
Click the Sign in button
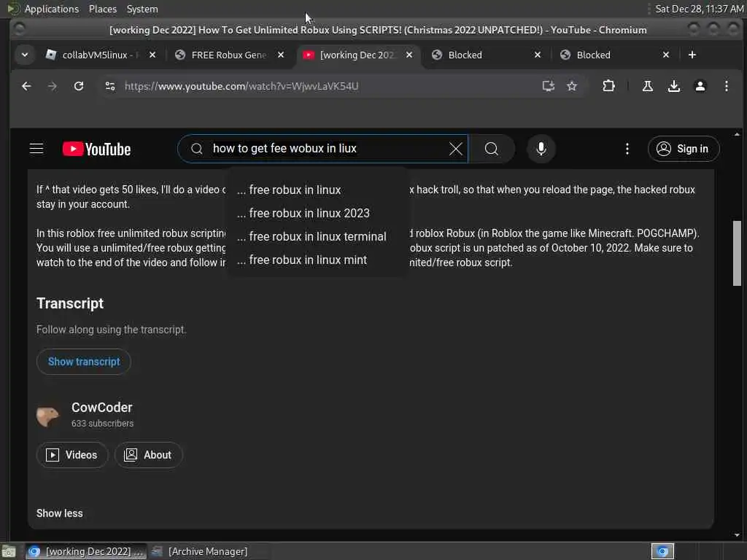683,149
